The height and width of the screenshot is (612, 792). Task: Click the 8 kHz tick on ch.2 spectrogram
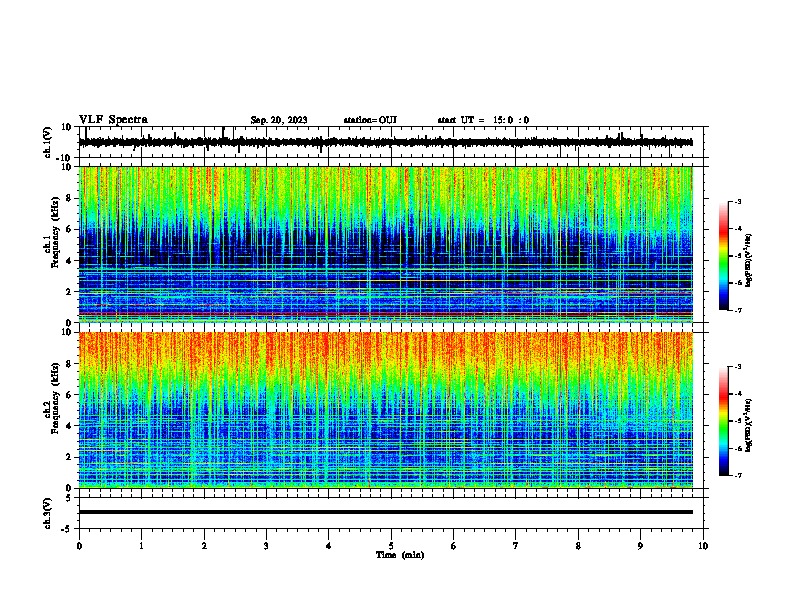(x=69, y=364)
